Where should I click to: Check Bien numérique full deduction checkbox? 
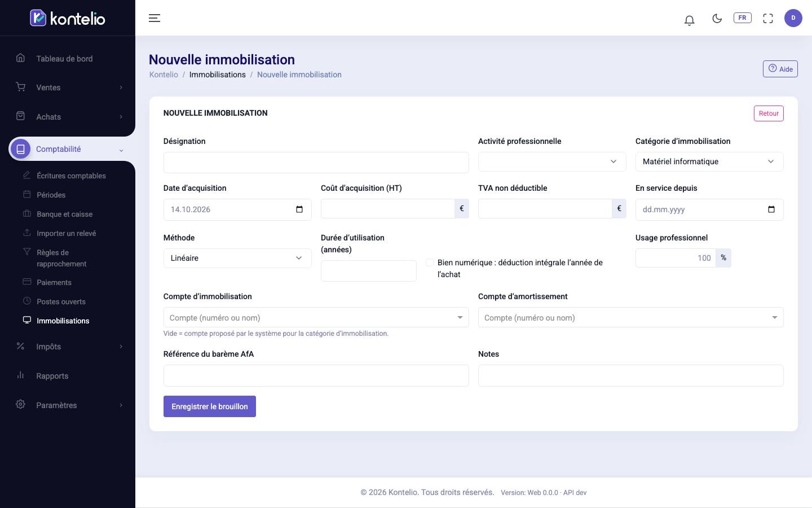coord(430,262)
